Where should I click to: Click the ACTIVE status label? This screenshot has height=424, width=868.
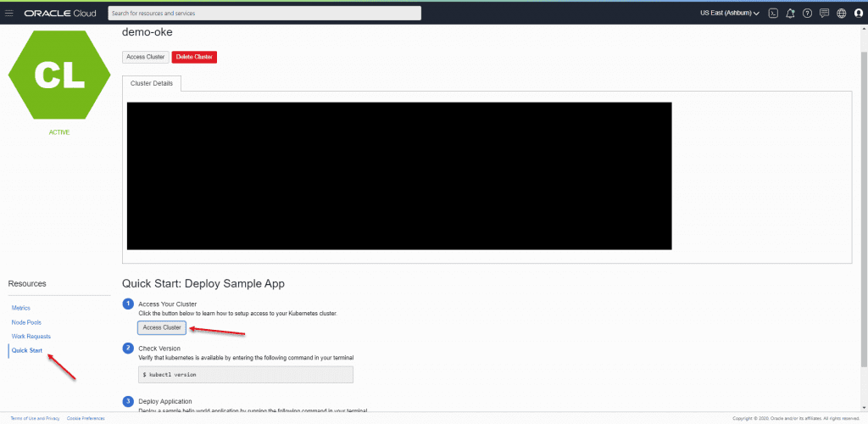pyautogui.click(x=59, y=133)
